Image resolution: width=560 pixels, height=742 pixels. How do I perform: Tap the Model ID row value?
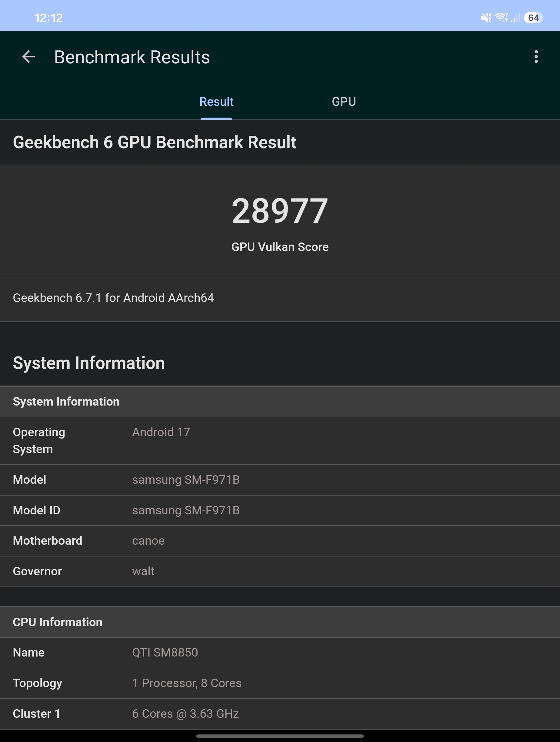(x=186, y=510)
